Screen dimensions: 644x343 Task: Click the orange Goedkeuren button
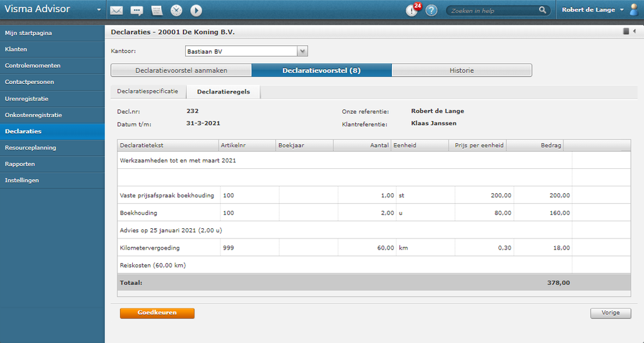pyautogui.click(x=157, y=313)
